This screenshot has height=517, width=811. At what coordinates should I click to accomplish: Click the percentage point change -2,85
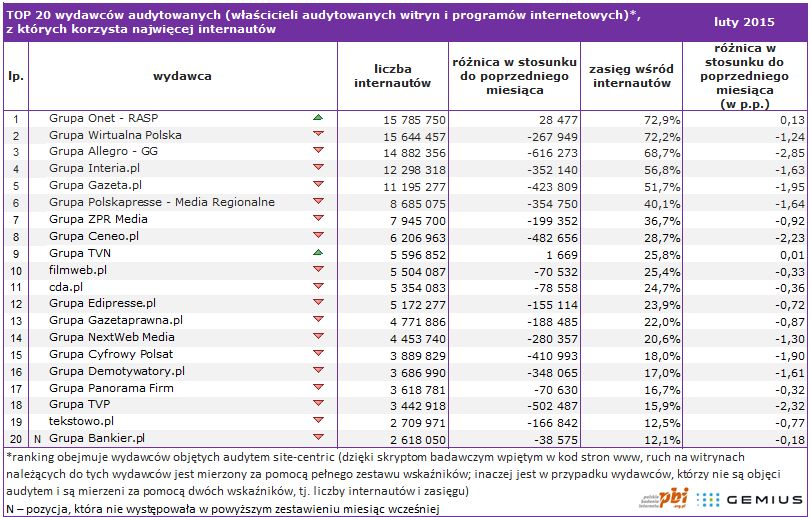pyautogui.click(x=790, y=154)
